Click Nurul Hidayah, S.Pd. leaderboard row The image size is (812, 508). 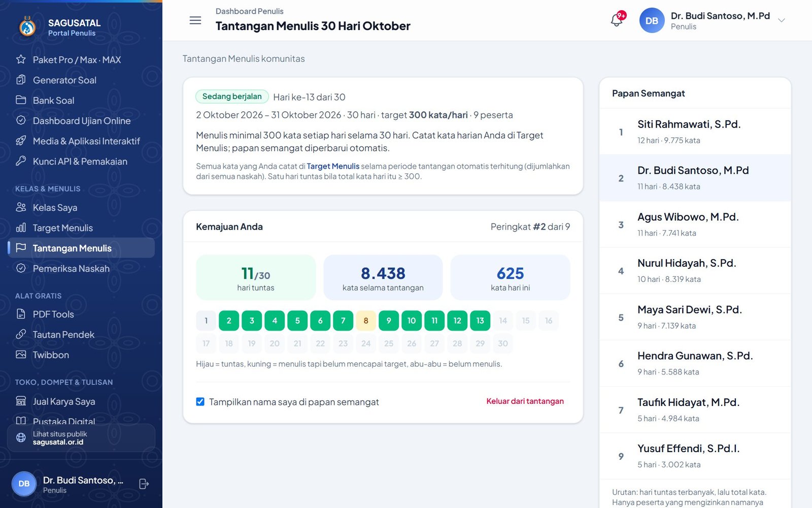click(695, 271)
